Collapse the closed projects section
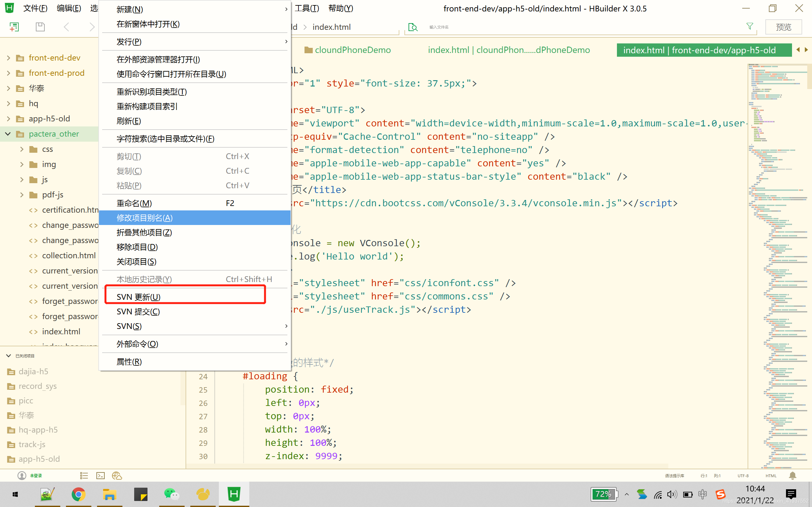This screenshot has height=507, width=812. coord(9,356)
